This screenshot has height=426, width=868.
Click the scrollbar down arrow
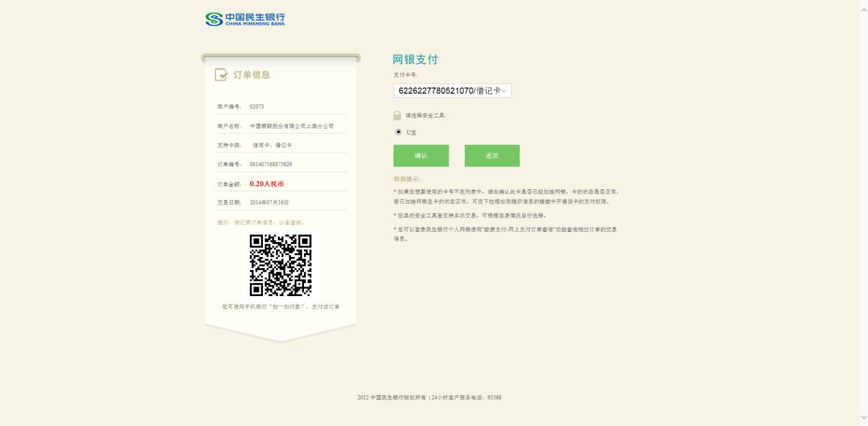pos(863,417)
